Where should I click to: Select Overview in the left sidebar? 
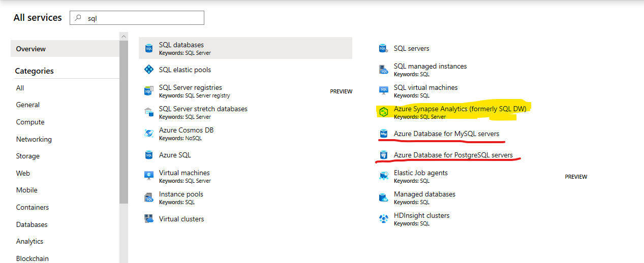point(31,49)
